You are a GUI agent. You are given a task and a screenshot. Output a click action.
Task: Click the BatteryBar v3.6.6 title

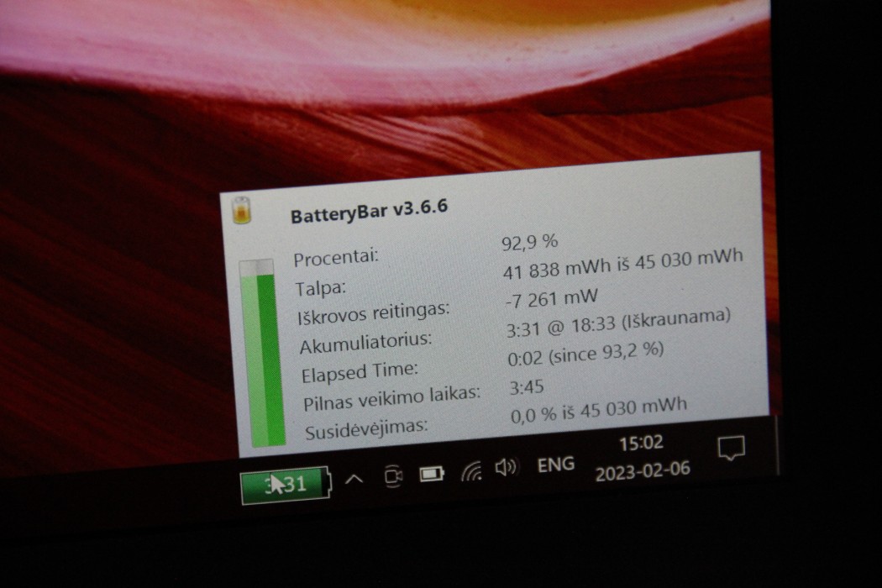369,211
